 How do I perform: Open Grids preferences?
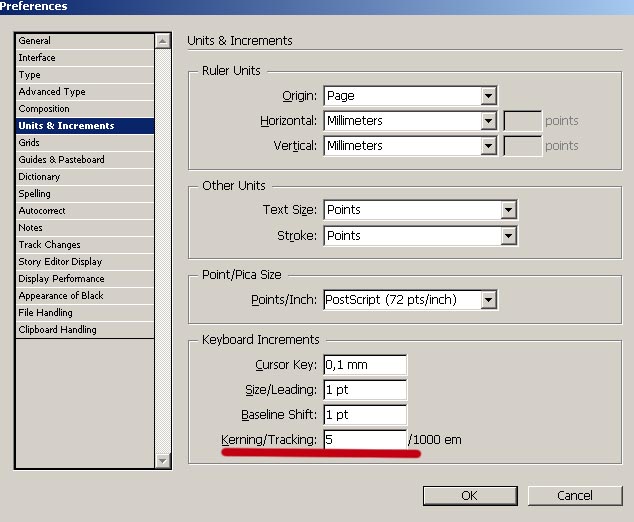click(85, 143)
